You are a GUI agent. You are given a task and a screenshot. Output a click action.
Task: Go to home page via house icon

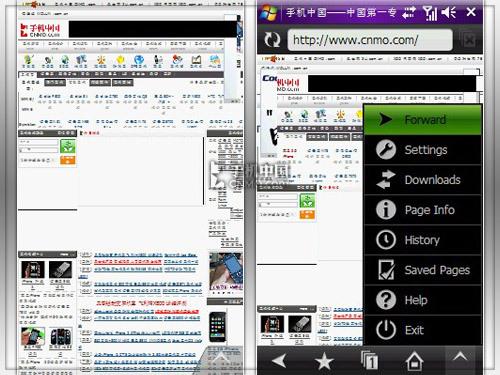pyautogui.click(x=414, y=360)
